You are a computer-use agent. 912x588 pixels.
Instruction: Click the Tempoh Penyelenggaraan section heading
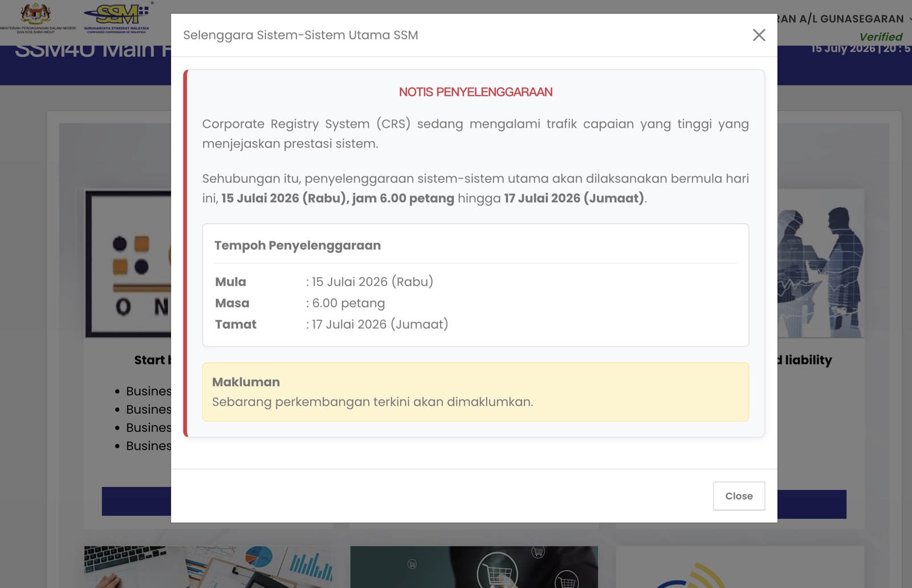(x=298, y=245)
